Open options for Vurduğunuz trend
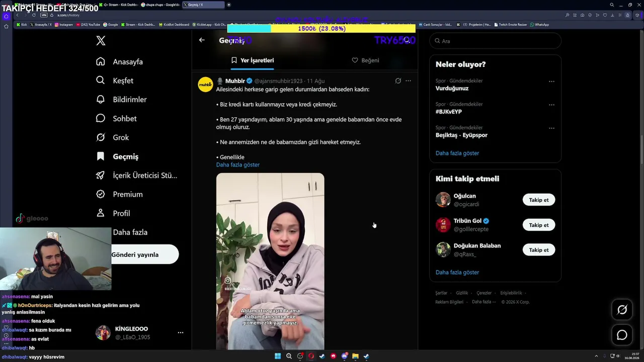Screen dimensions: 644x362 (551, 81)
